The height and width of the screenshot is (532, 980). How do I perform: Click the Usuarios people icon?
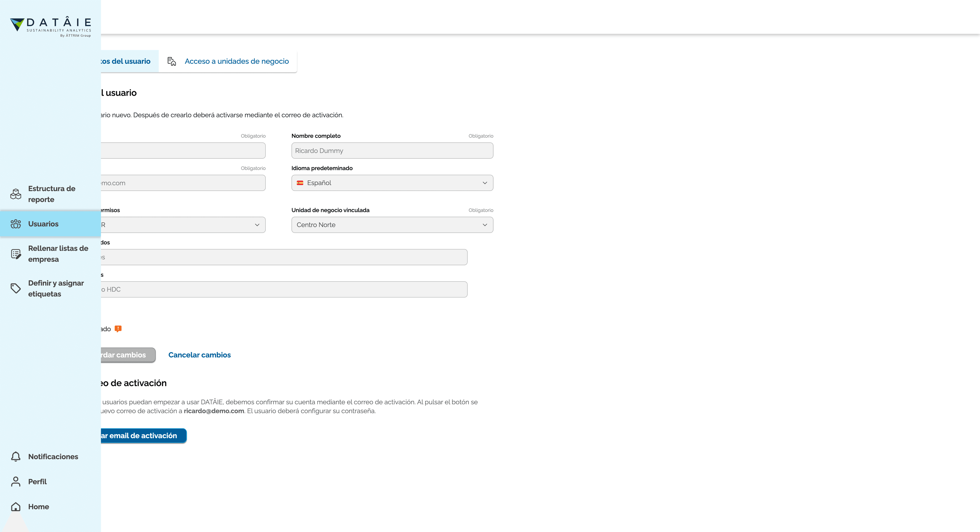(16, 224)
